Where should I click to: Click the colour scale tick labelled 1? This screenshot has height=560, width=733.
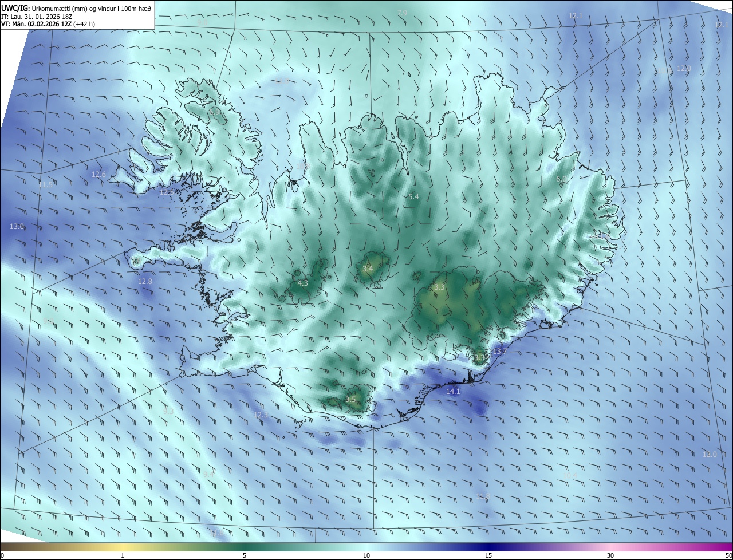coord(123,555)
